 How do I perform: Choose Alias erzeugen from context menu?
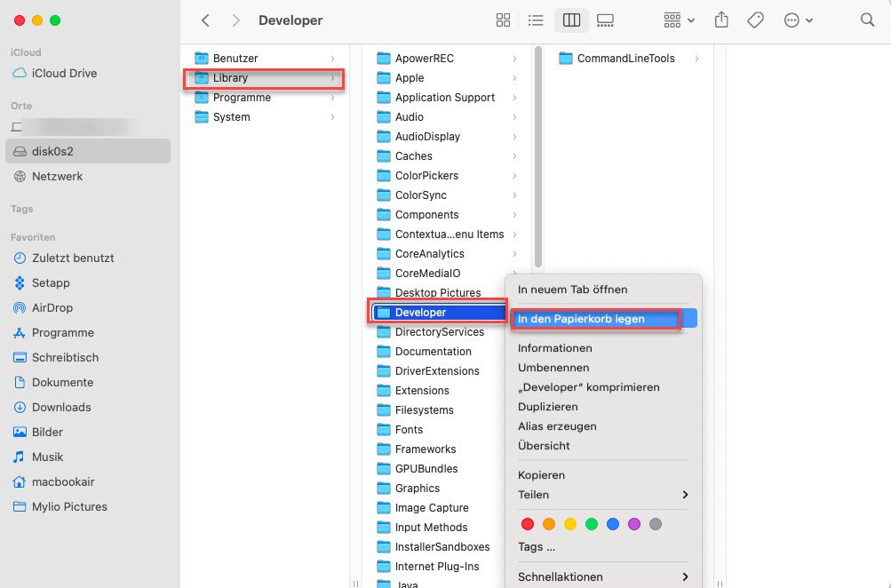(603, 426)
